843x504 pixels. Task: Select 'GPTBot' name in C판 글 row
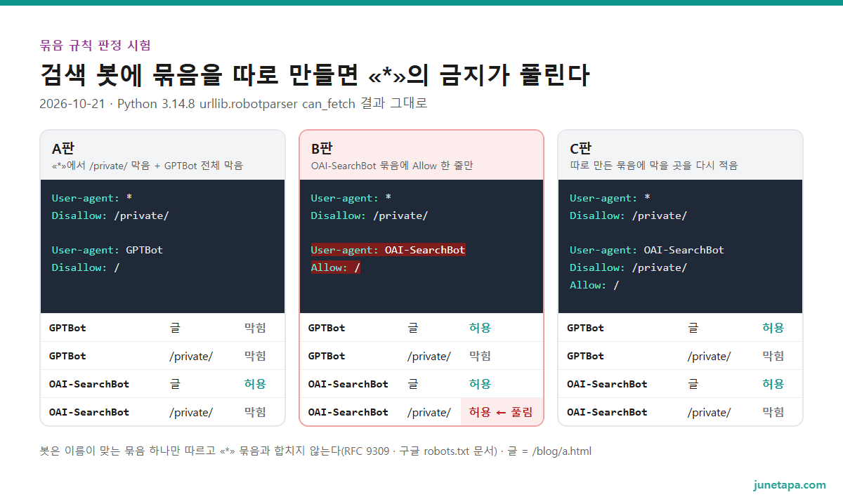point(585,328)
